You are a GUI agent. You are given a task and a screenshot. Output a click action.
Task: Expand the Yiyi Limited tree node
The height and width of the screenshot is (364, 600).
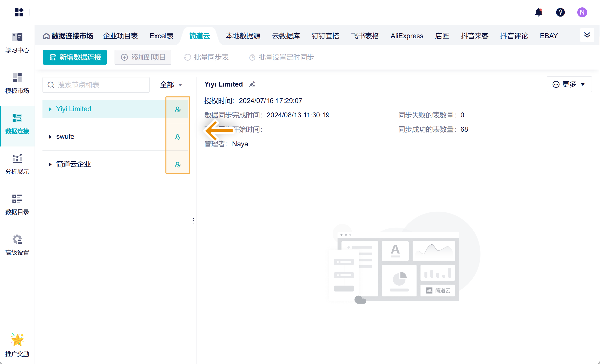tap(50, 109)
